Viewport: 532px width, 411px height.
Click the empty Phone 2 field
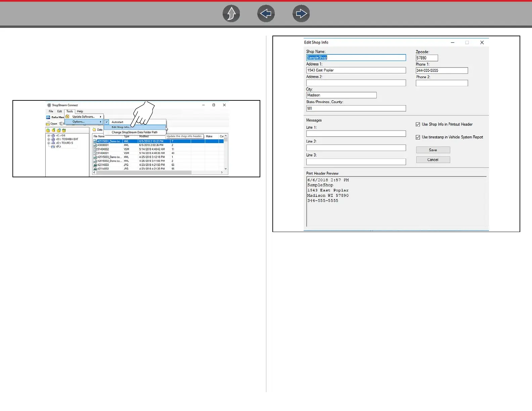442,83
